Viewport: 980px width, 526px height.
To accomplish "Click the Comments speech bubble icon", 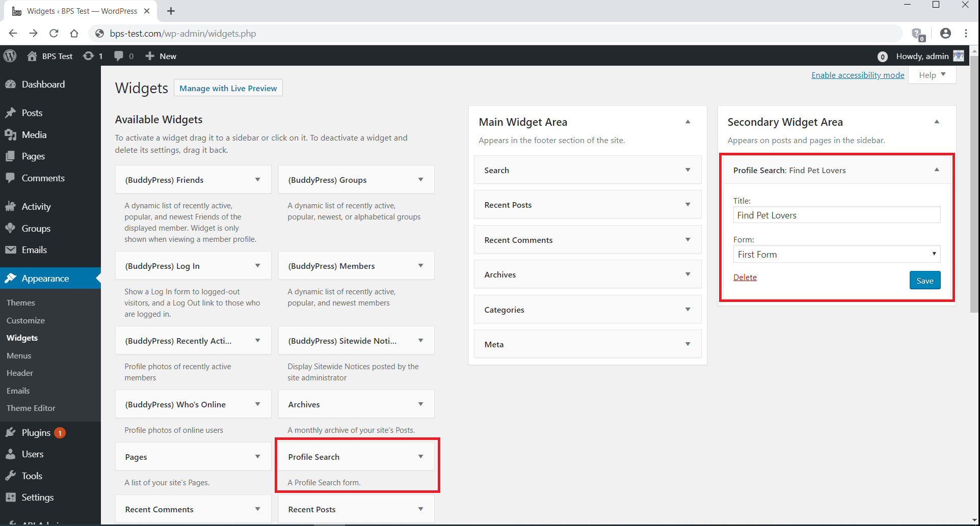I will (x=11, y=178).
